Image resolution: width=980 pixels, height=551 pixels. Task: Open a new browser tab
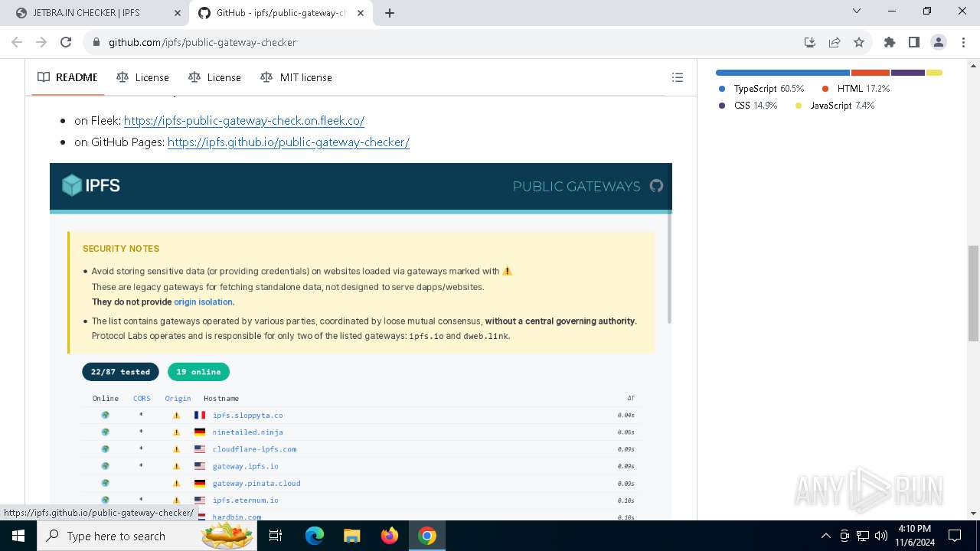pos(390,13)
